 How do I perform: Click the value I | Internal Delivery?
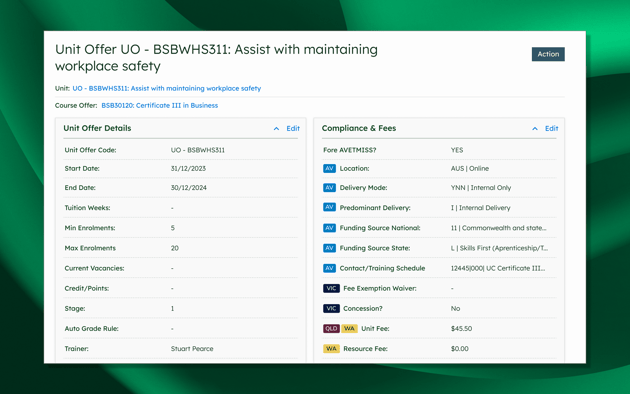click(481, 208)
